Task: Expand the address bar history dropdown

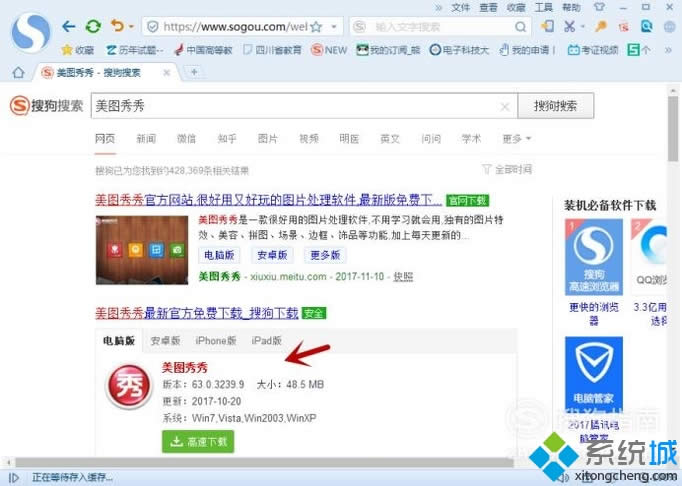Action: coord(334,27)
